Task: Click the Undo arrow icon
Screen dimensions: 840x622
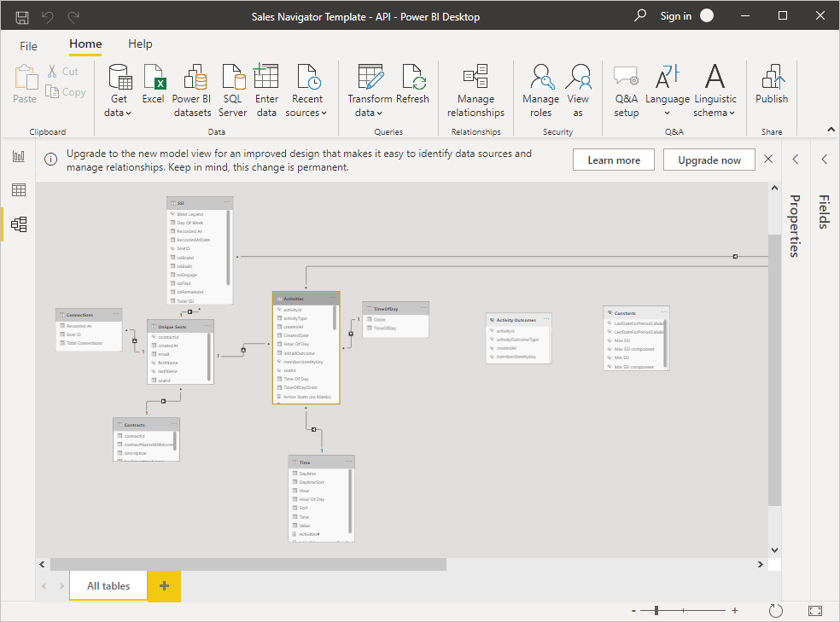Action: 48,17
